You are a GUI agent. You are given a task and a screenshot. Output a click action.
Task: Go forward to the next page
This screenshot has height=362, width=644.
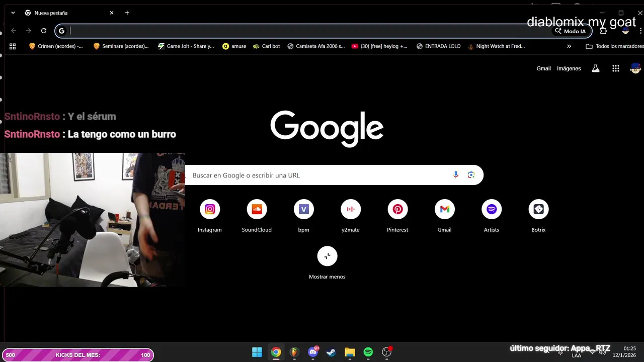(x=29, y=31)
